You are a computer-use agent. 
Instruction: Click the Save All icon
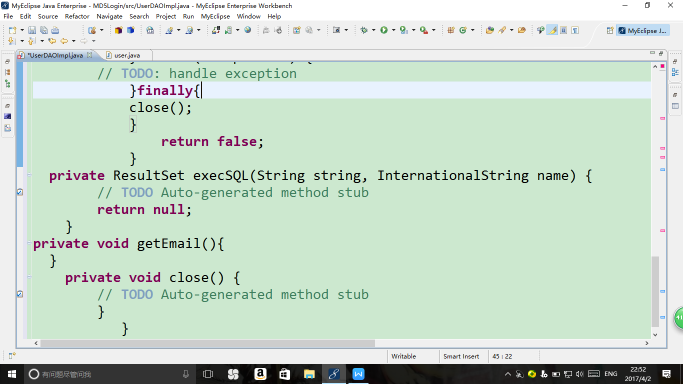tap(44, 30)
